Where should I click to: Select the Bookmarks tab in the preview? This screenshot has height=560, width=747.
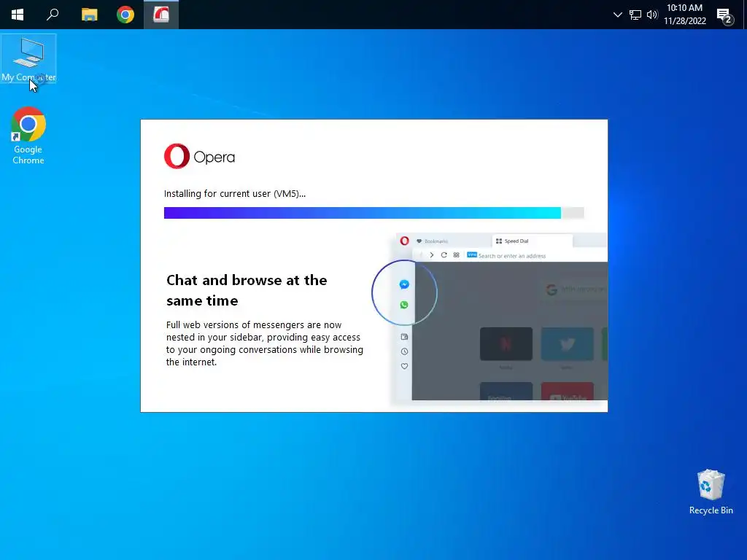tap(432, 241)
